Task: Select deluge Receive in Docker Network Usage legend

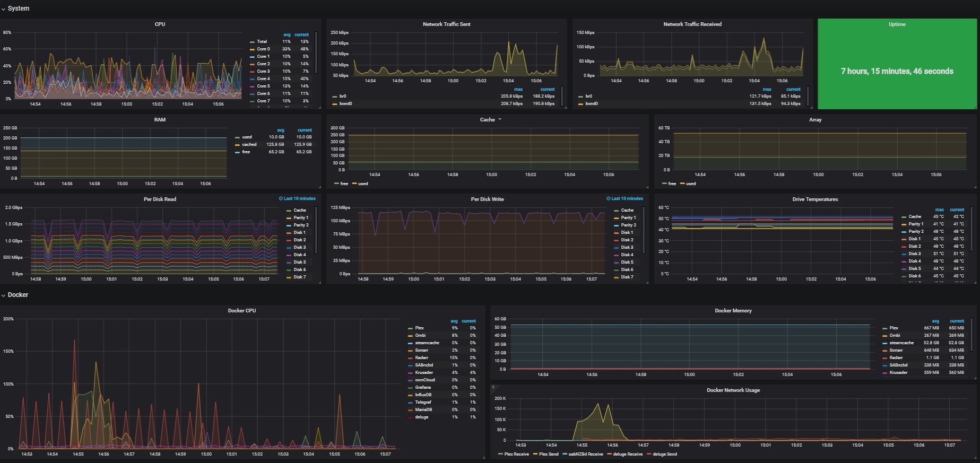Action: pos(628,454)
